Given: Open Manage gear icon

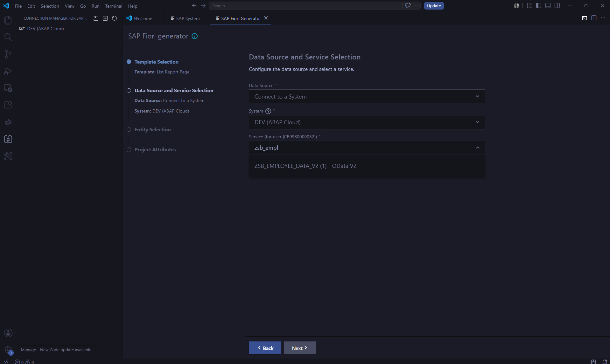Looking at the screenshot, I should coord(8,350).
